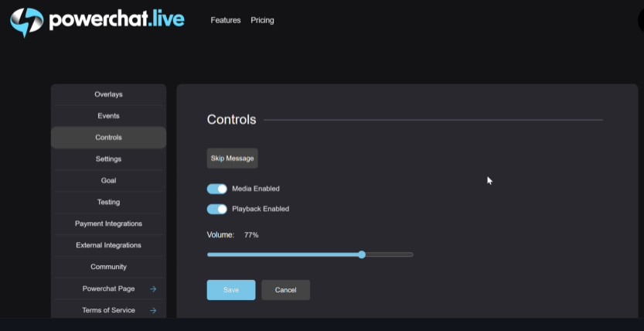Click the arrow icon beside Powerchat Page
This screenshot has height=331, width=644.
pos(153,288)
